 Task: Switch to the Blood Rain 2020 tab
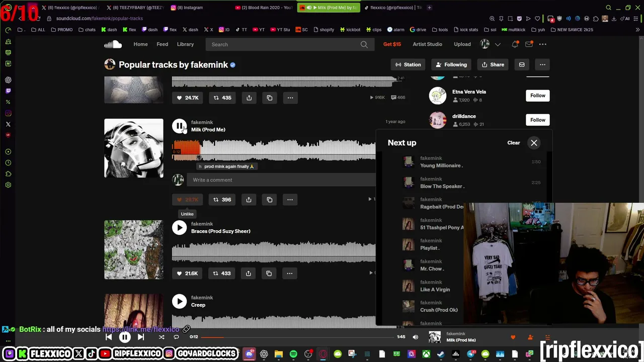[x=264, y=8]
